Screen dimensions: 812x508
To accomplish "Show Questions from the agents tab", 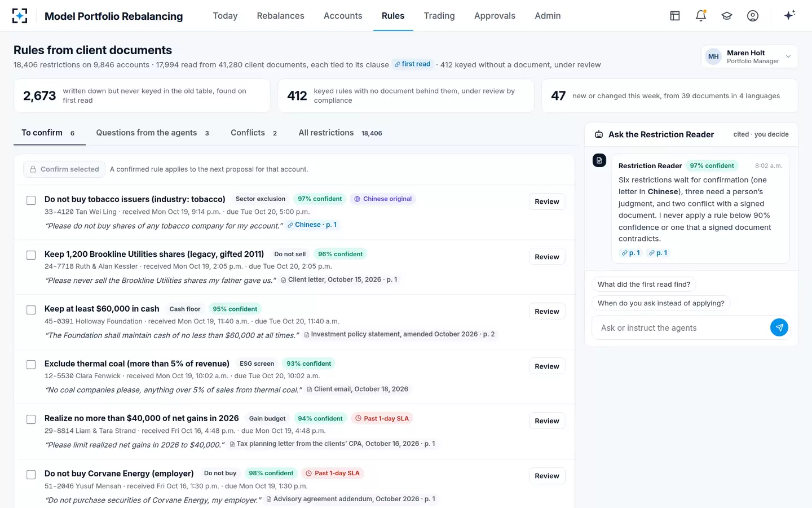I will tap(152, 133).
